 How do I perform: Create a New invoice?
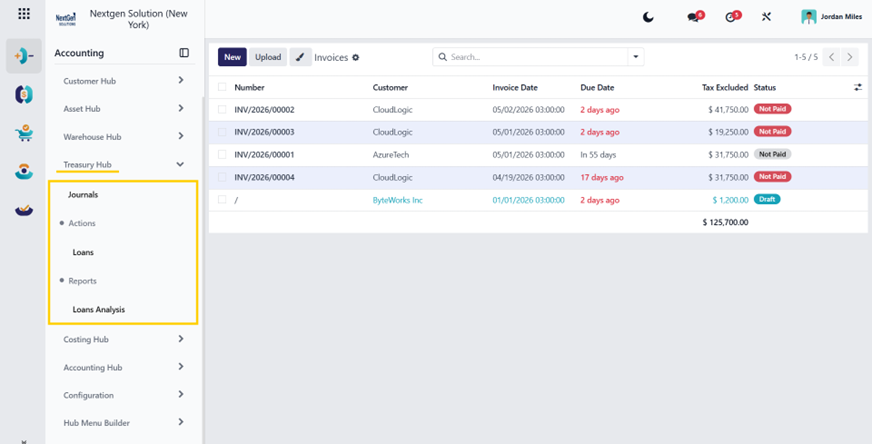click(232, 57)
